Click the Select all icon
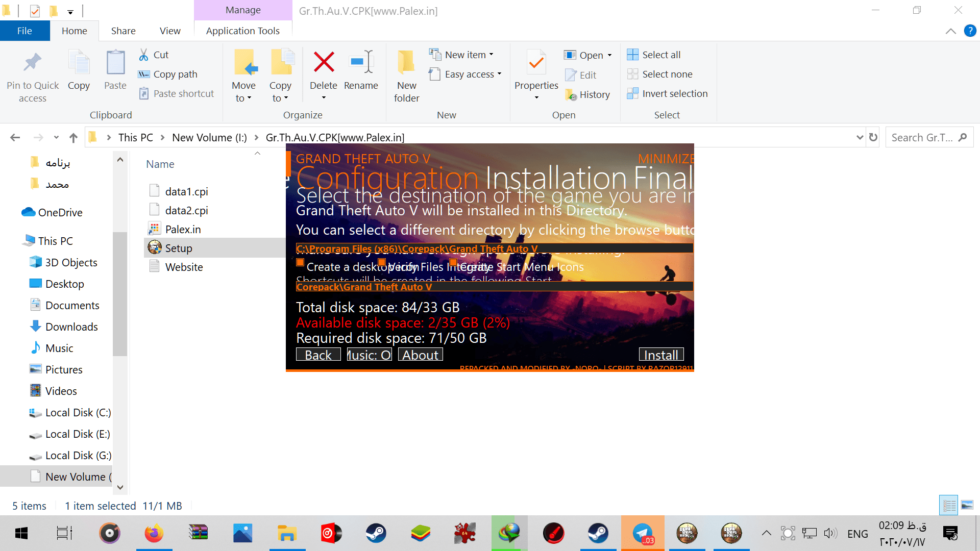Image resolution: width=980 pixels, height=551 pixels. tap(633, 55)
